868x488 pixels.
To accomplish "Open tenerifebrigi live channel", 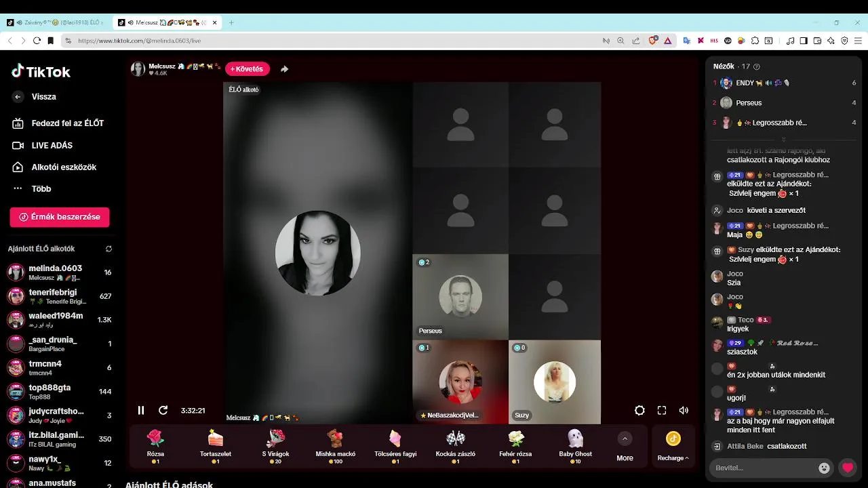I will point(60,296).
